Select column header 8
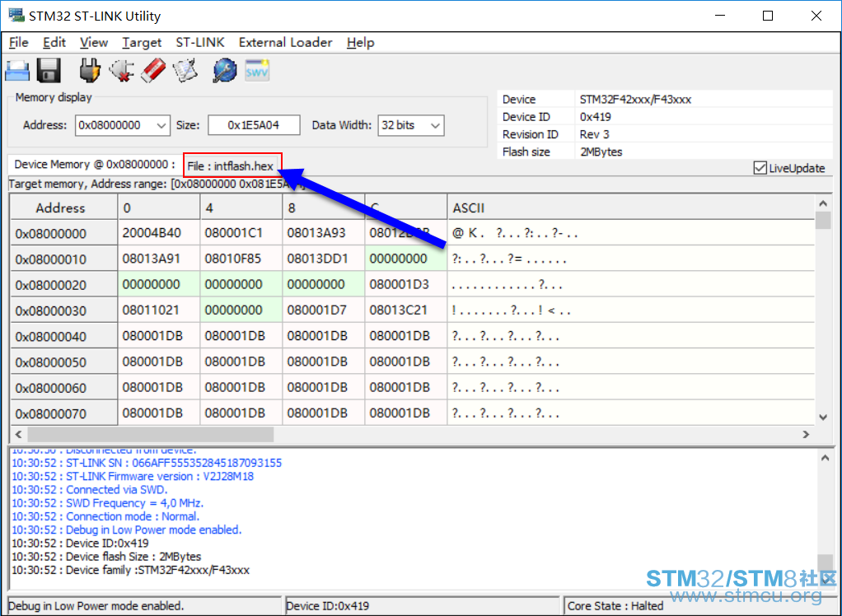The width and height of the screenshot is (842, 616). [x=324, y=208]
